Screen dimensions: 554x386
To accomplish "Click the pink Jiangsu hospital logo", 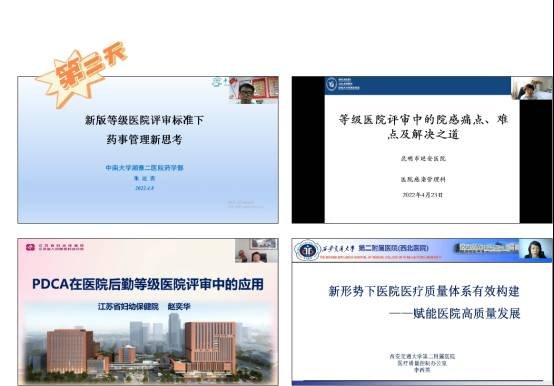I will (x=30, y=247).
